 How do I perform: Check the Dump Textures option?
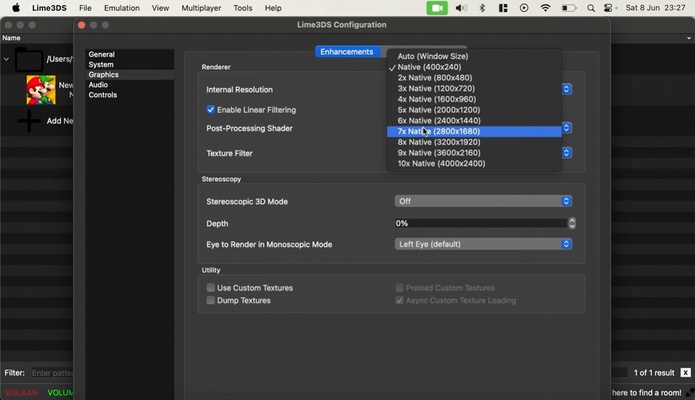coord(211,300)
